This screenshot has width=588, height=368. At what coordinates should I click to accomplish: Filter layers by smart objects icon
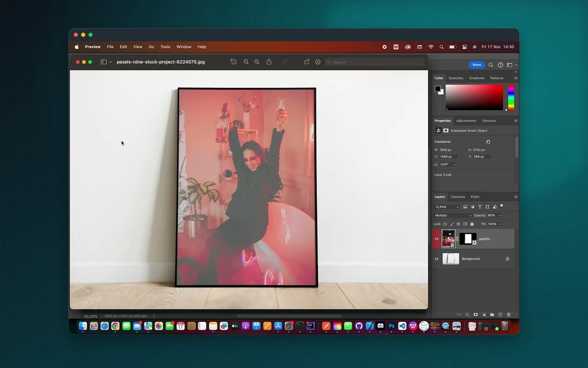495,207
